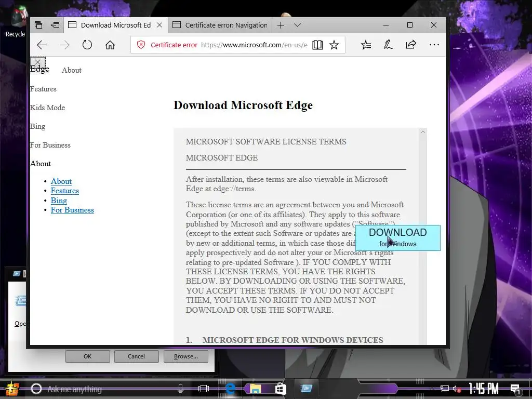Open File Explorer from taskbar
Viewport: 532px width, 399px height.
(x=255, y=389)
